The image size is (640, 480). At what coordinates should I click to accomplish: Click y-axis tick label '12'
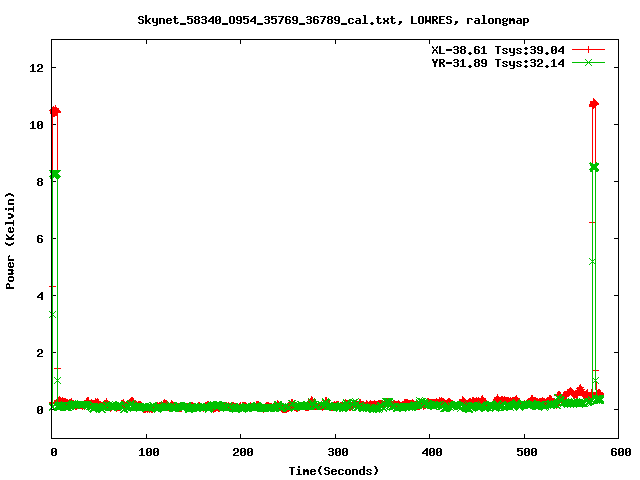[36, 68]
